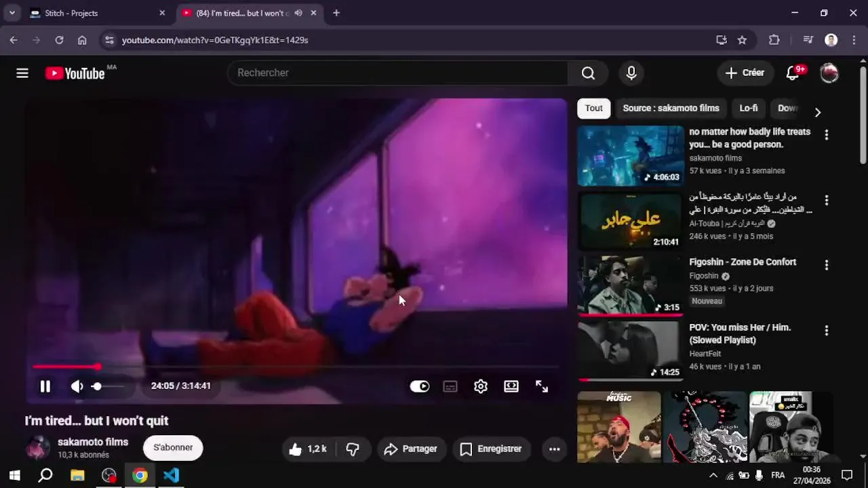Open 'no matter how badly life treats you' thumbnail
Image resolution: width=868 pixels, height=488 pixels.
[631, 155]
